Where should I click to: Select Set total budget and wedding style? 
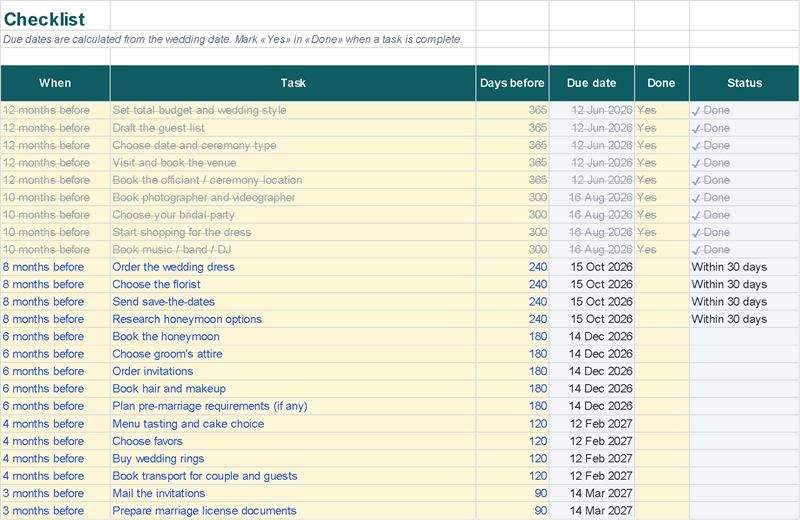(293, 110)
